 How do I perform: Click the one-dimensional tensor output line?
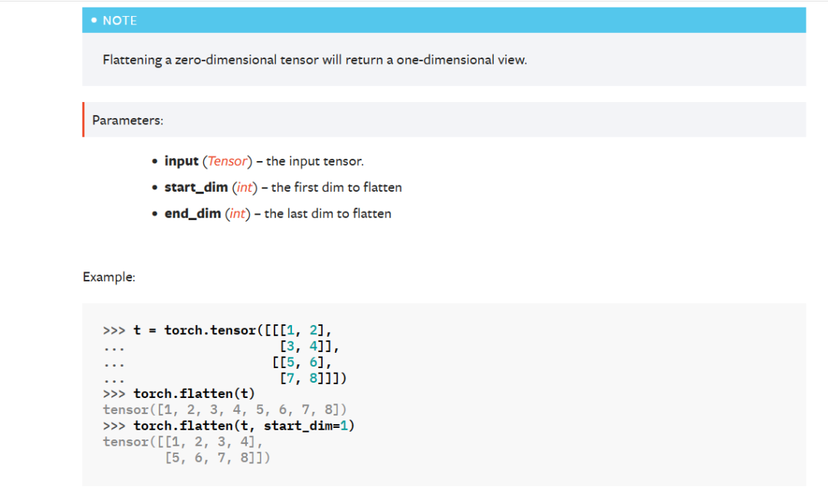pos(224,410)
